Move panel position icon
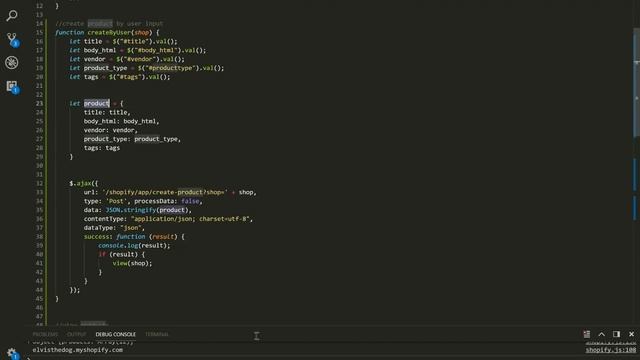This screenshot has height=360, width=640. (616, 334)
